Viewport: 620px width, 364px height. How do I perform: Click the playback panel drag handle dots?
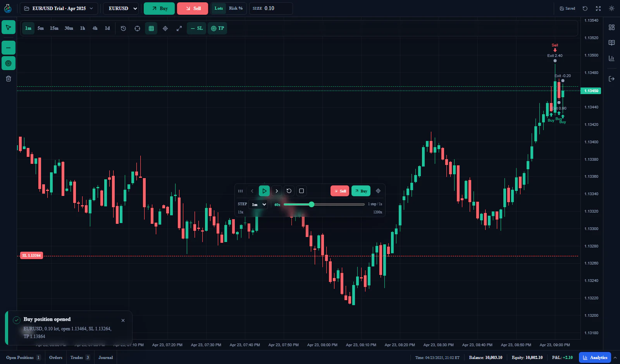tap(240, 191)
